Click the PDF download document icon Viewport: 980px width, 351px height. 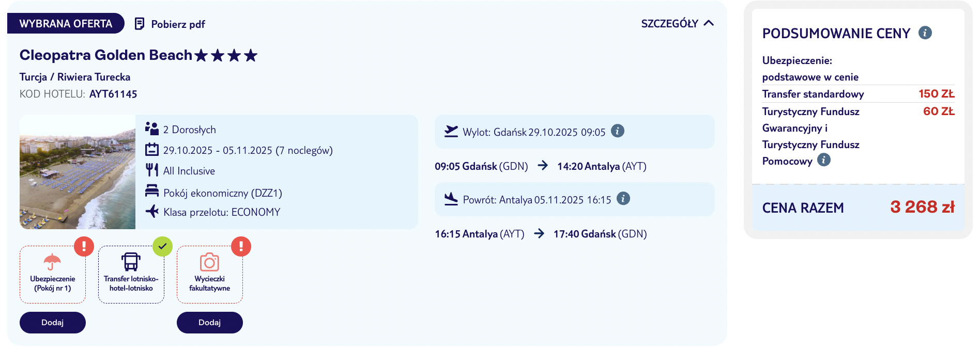[139, 24]
